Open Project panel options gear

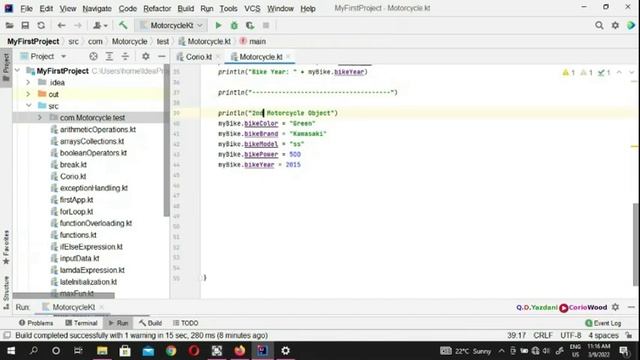click(145, 56)
